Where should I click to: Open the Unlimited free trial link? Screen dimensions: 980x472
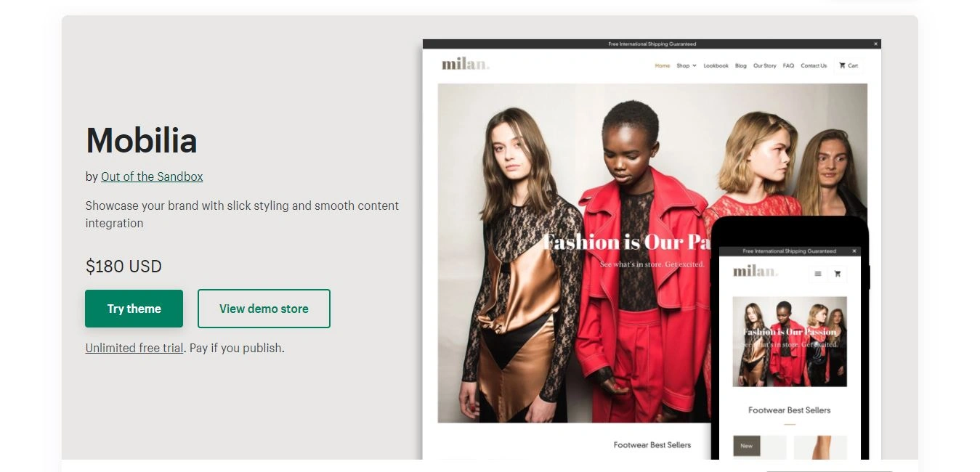[134, 348]
